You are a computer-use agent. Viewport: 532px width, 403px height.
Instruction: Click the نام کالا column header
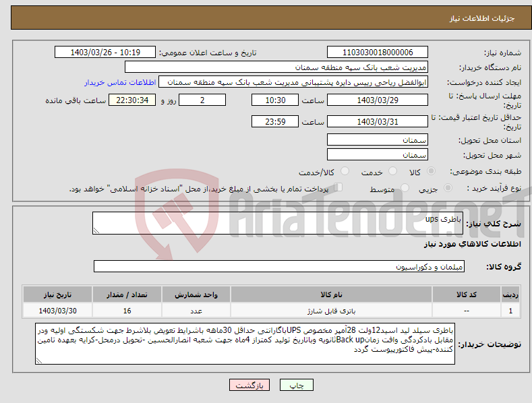331,294
